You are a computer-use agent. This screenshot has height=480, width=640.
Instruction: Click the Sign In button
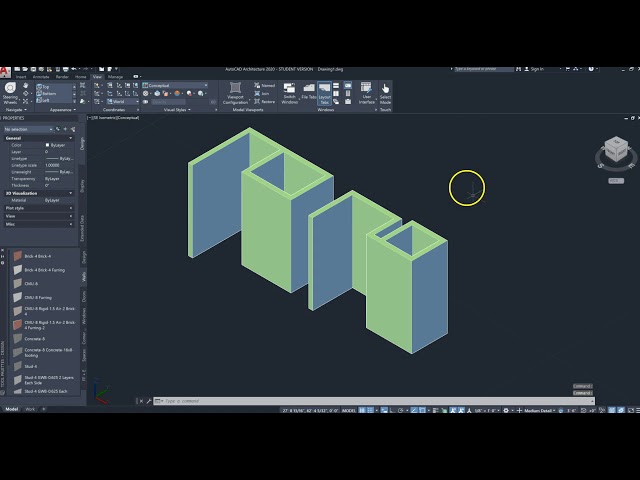[534, 69]
